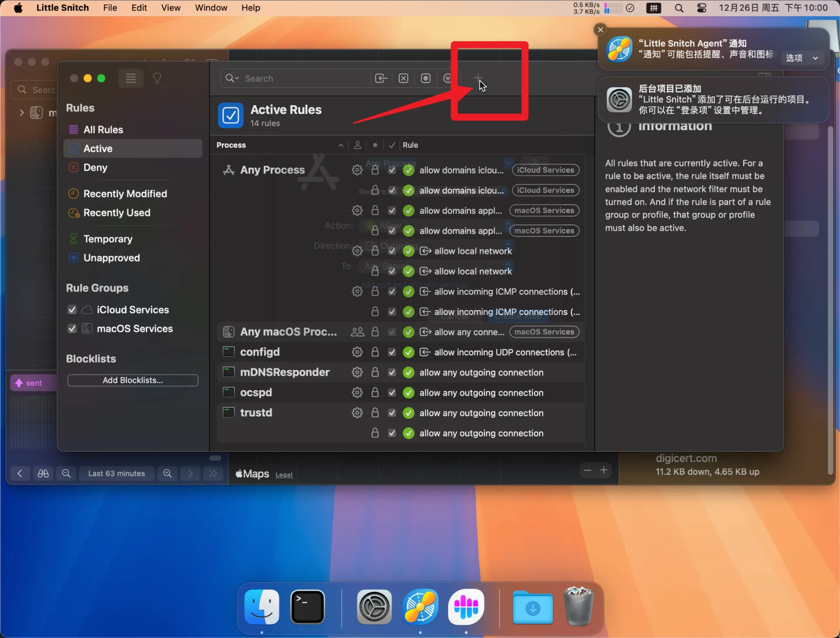Click Last 63 minutes time range button

[x=117, y=473]
